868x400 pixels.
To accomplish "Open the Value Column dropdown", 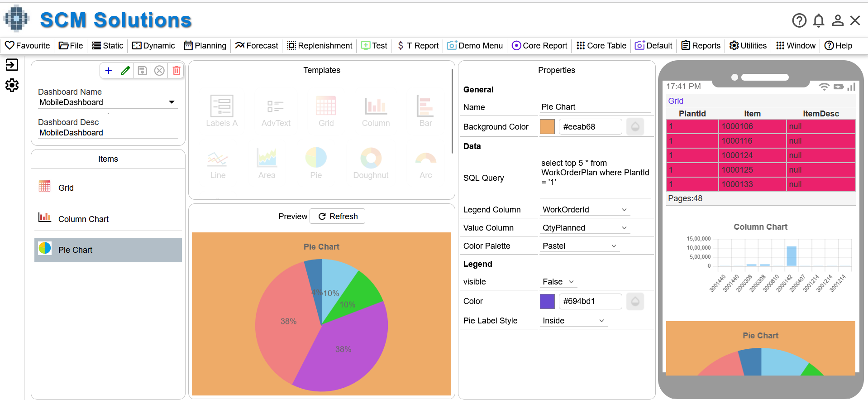I will coord(584,228).
